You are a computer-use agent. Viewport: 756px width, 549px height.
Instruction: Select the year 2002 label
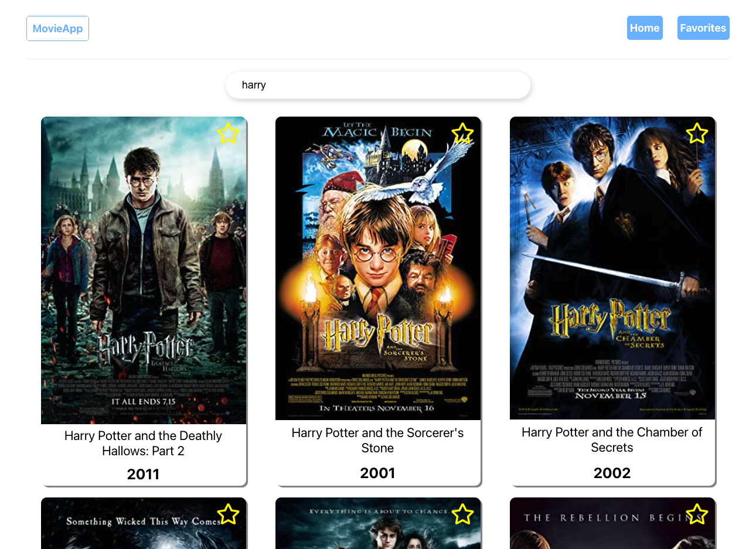coord(612,473)
